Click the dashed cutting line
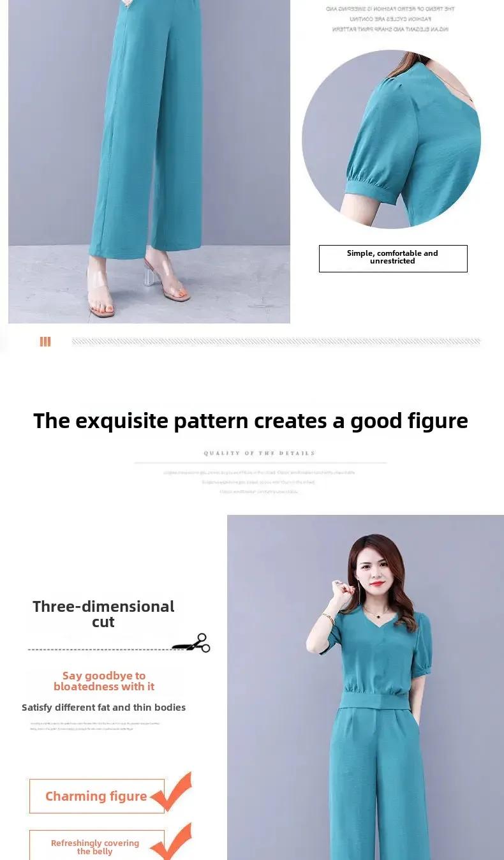Screen dimensions: 504x860 coord(100,649)
